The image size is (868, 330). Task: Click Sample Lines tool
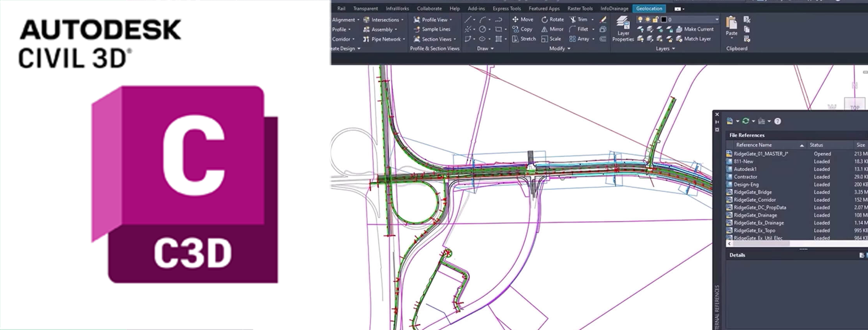click(432, 29)
